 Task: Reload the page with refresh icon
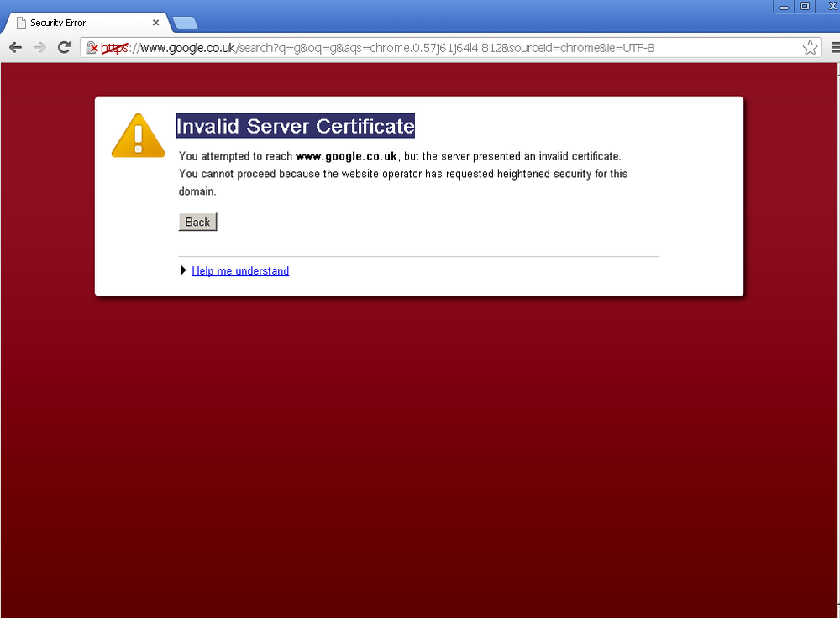coord(65,48)
